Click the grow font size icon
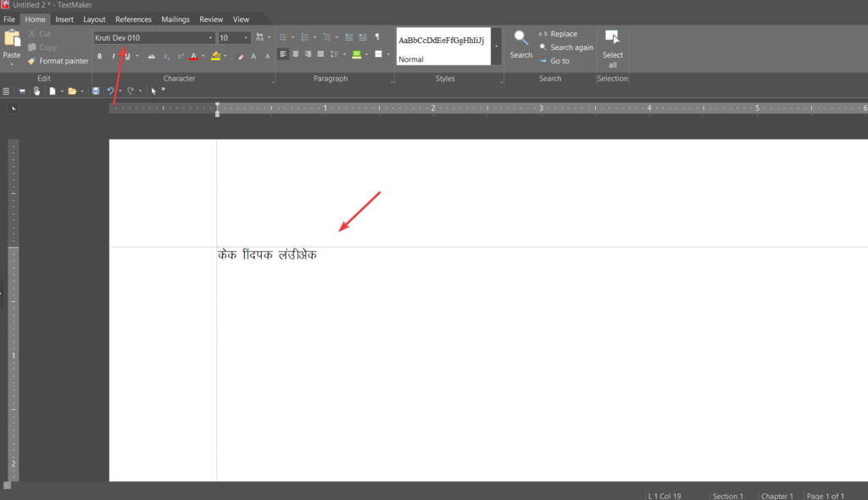868x500 pixels. (x=253, y=56)
